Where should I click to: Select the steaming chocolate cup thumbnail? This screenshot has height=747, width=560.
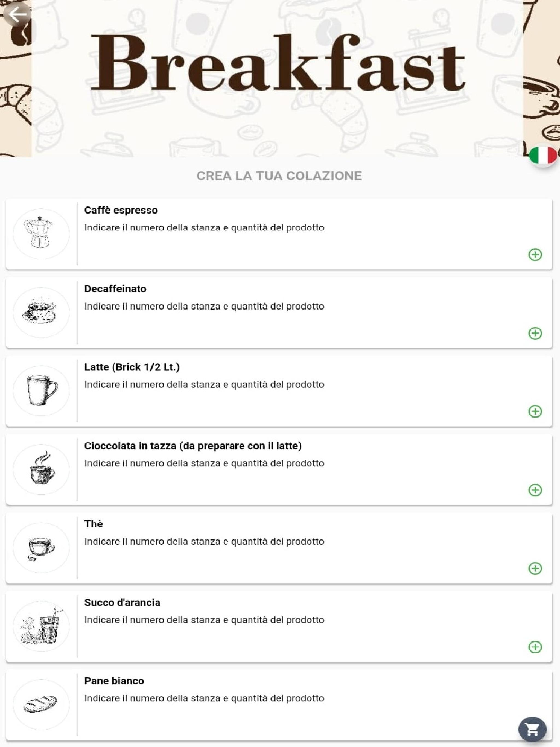coord(41,469)
